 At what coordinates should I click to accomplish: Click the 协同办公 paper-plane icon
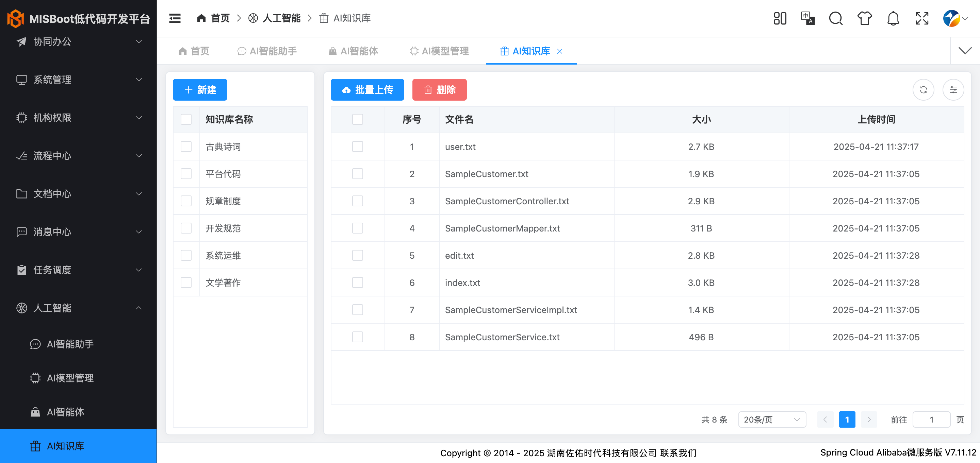(22, 41)
